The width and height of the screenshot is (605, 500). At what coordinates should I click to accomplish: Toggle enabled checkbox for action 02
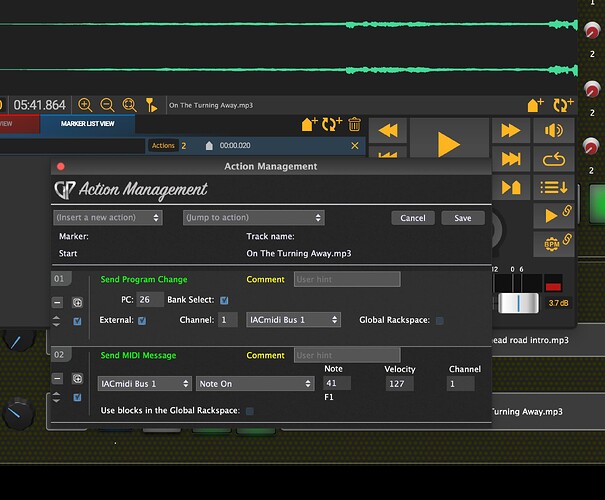coord(77,397)
